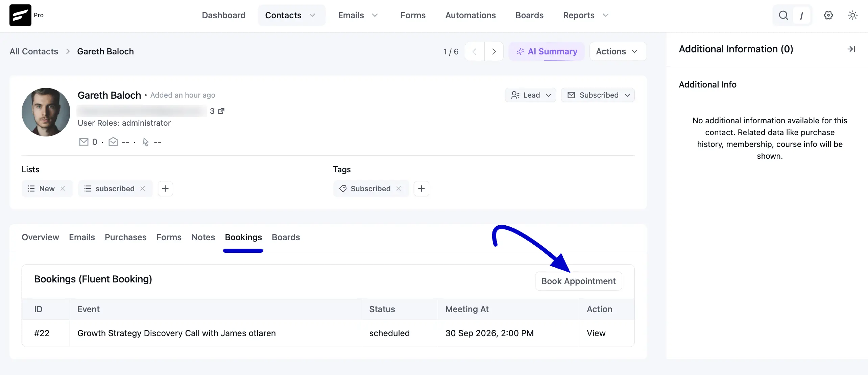Click the sent emails envelope icon
The width and height of the screenshot is (868, 375).
[83, 142]
